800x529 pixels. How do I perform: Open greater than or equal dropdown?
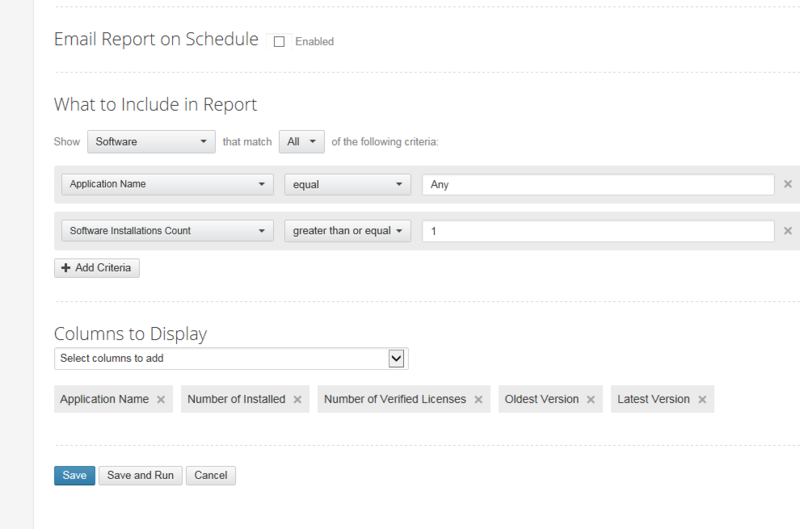347,231
